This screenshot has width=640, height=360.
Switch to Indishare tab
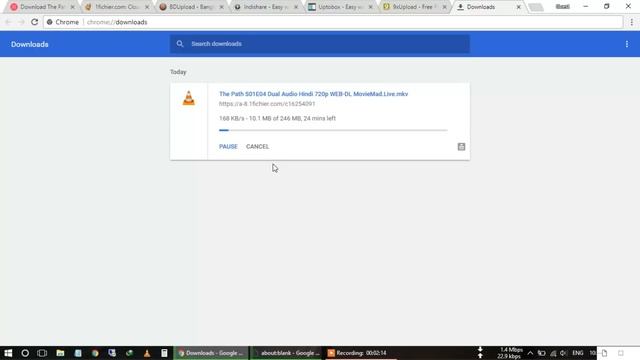click(x=265, y=7)
